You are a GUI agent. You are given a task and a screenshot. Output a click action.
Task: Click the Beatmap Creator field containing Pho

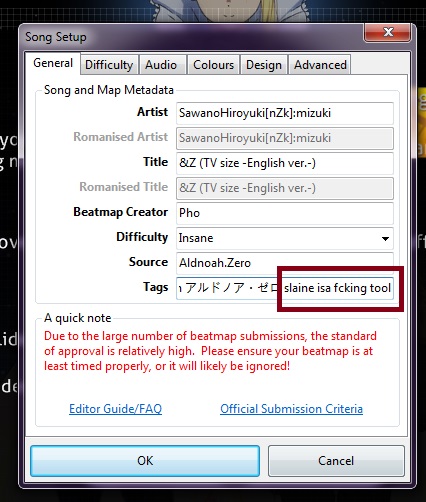click(x=285, y=213)
